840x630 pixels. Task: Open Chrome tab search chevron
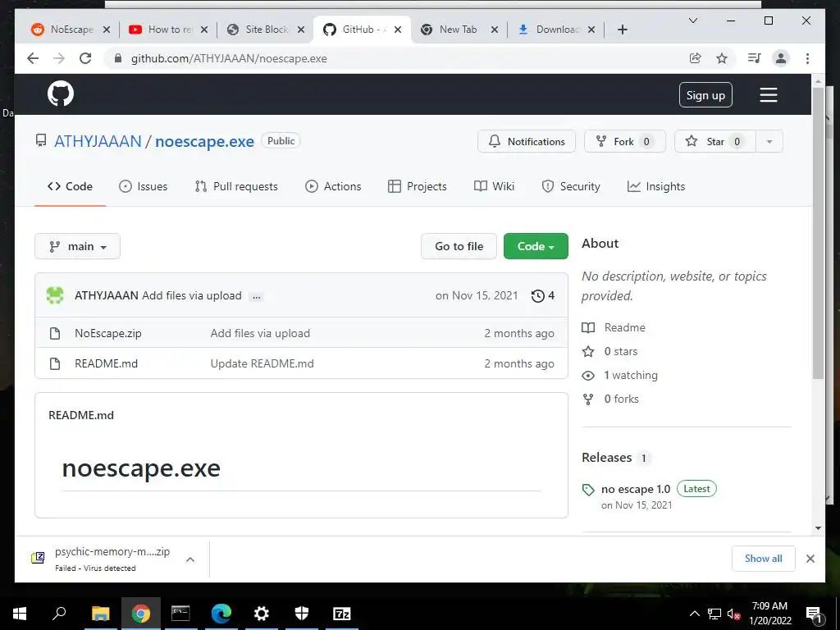(692, 21)
